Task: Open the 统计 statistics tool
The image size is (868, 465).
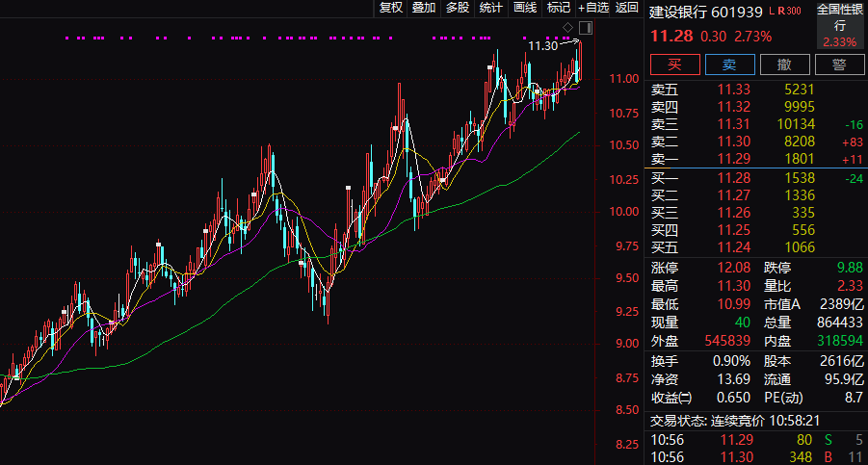Action: pyautogui.click(x=491, y=8)
